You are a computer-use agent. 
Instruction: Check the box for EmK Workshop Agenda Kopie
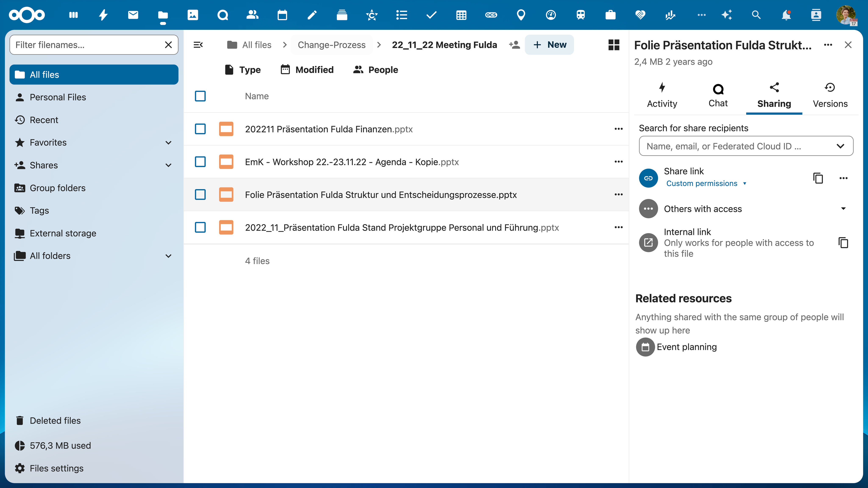click(x=200, y=162)
